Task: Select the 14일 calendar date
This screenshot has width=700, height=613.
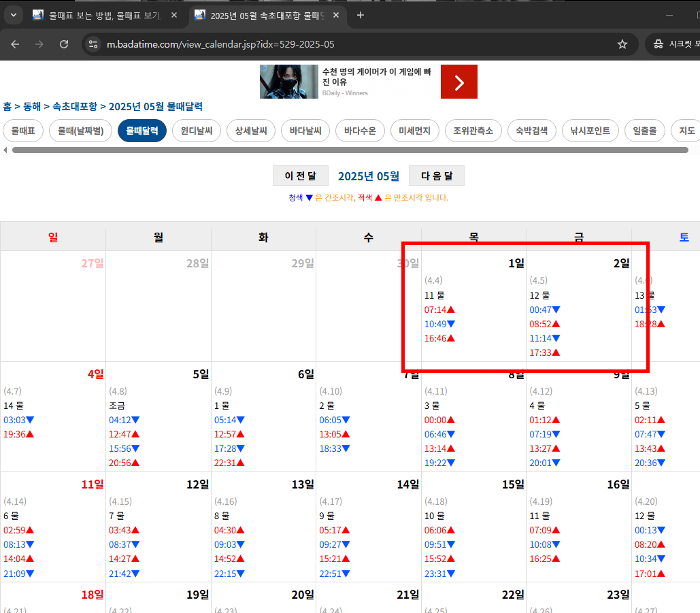Action: point(408,484)
